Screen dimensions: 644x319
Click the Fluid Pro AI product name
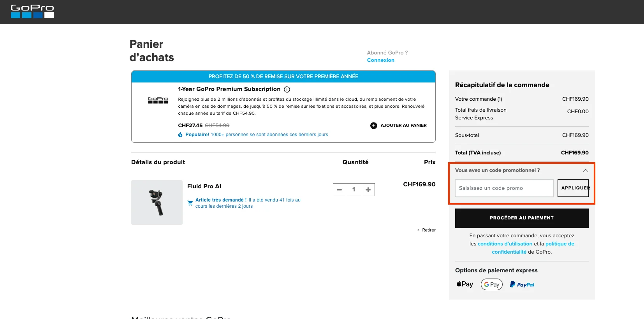(204, 186)
